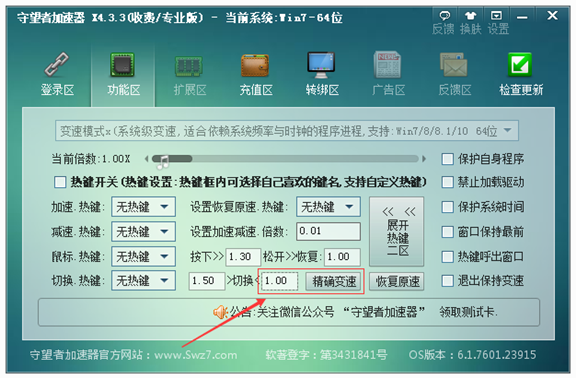This screenshot has height=378, width=576.
Task: Check 窗口保持最前 option
Action: click(x=447, y=232)
